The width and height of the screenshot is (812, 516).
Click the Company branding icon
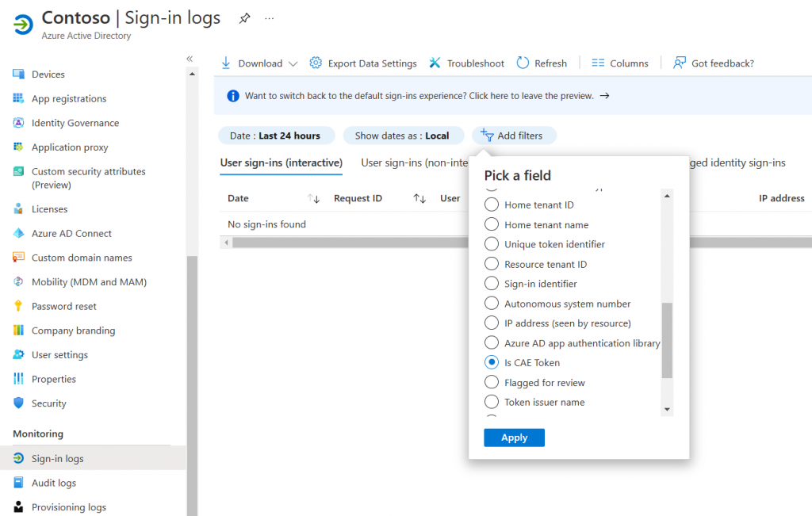18,331
